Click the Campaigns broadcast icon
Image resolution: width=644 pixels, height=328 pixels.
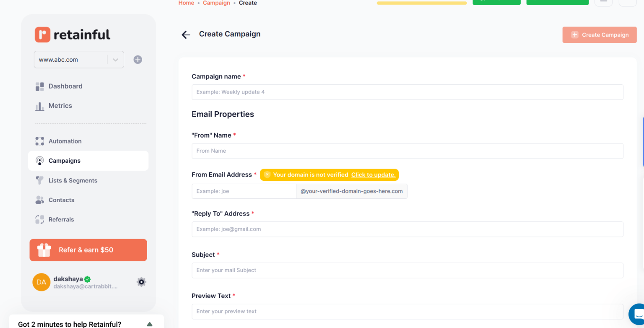(39, 161)
